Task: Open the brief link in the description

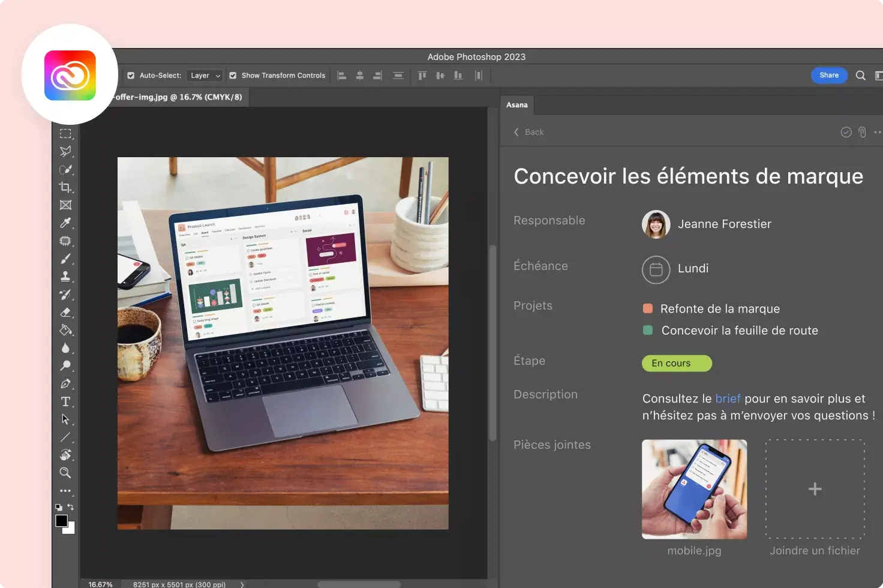Action: coord(728,398)
